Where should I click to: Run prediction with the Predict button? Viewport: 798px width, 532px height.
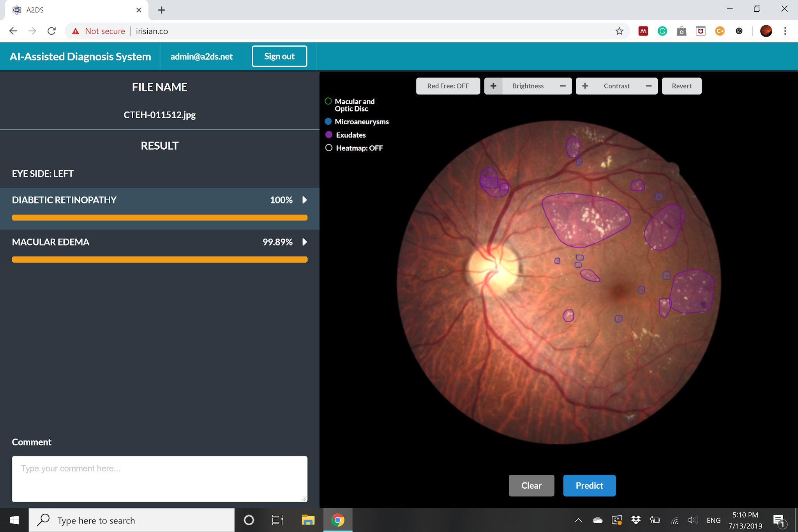[x=589, y=485]
